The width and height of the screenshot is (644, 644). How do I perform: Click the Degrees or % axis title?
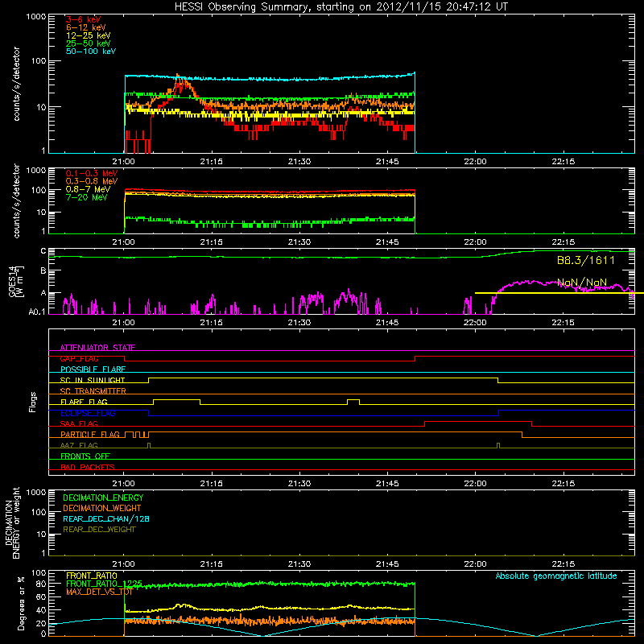(21, 603)
